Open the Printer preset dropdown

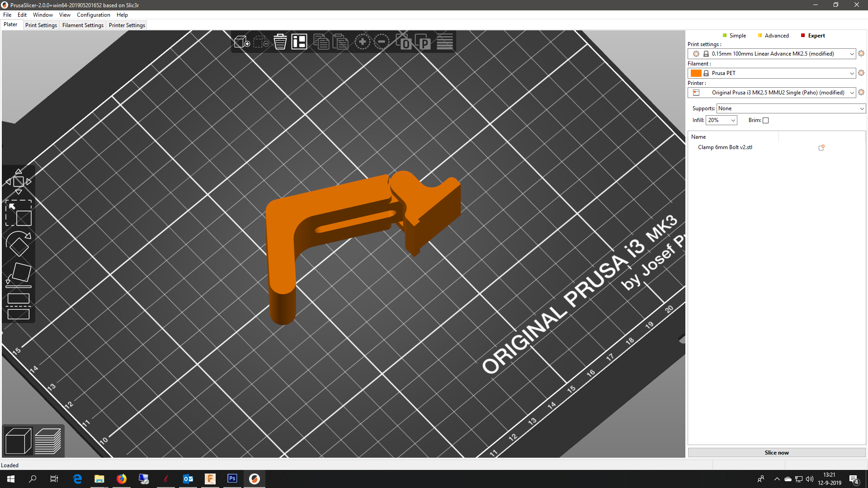point(772,93)
